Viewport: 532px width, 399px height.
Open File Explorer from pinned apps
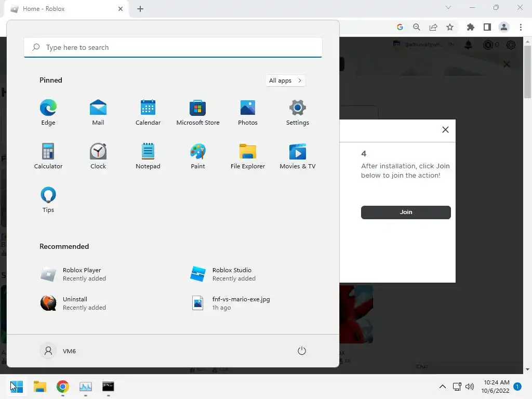248,156
